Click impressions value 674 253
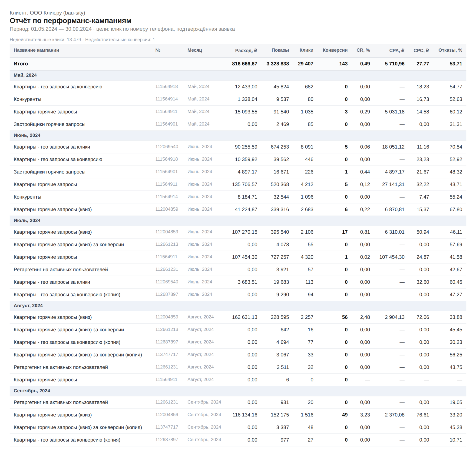The image size is (476, 456). click(280, 147)
